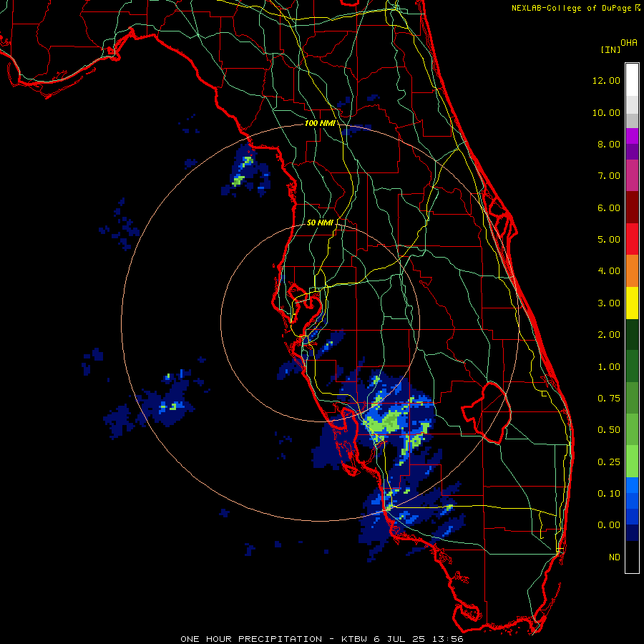Click the 5.00 legend value
This screenshot has height=644, width=644.
click(609, 240)
